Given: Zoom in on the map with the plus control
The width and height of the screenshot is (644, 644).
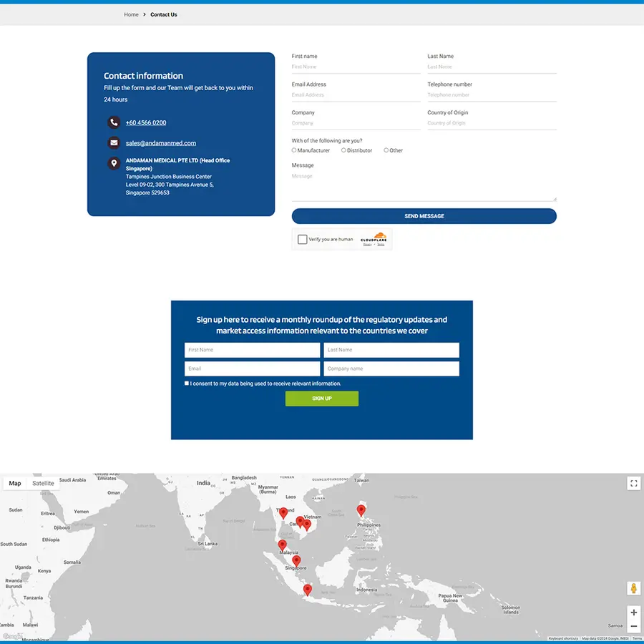Looking at the screenshot, I should pyautogui.click(x=633, y=613).
